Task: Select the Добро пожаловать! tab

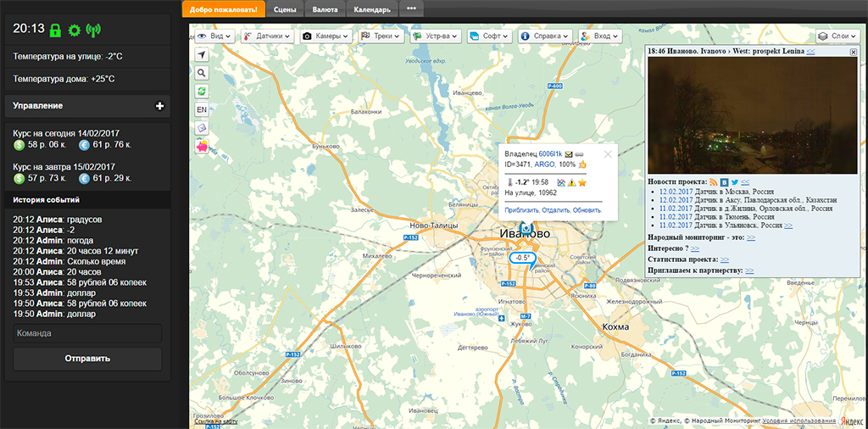Action: pyautogui.click(x=224, y=9)
